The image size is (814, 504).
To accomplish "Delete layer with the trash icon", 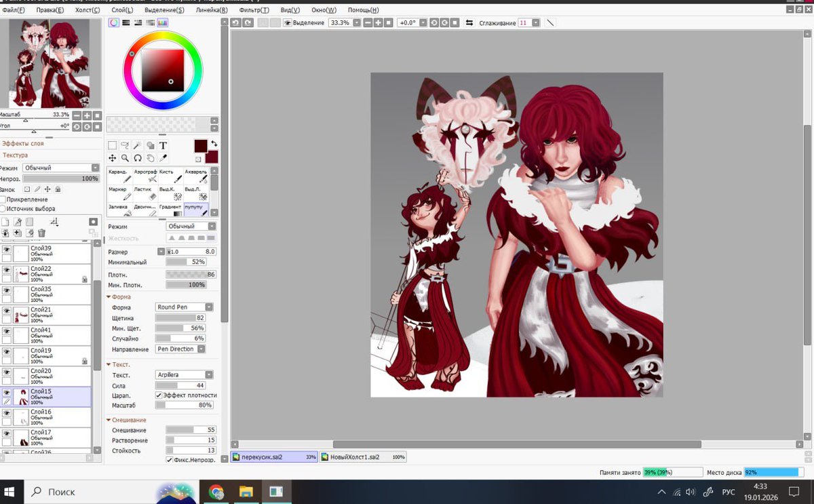I will tap(41, 233).
